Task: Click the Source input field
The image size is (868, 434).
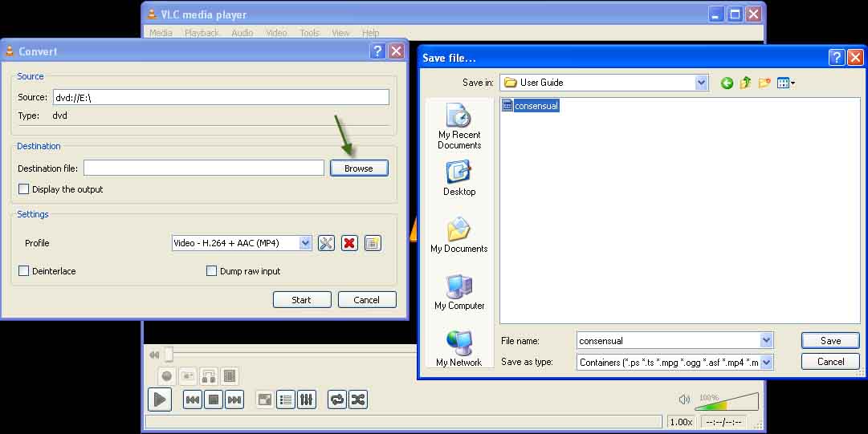Action: (221, 97)
